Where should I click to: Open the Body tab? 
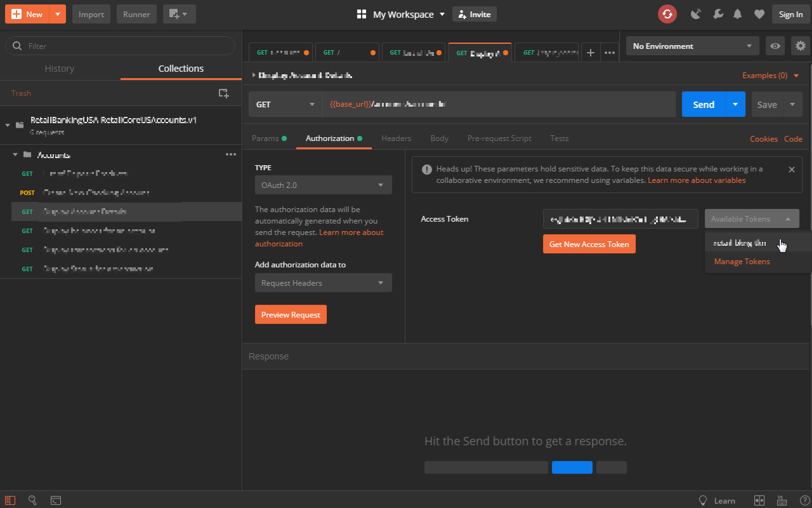tap(439, 138)
